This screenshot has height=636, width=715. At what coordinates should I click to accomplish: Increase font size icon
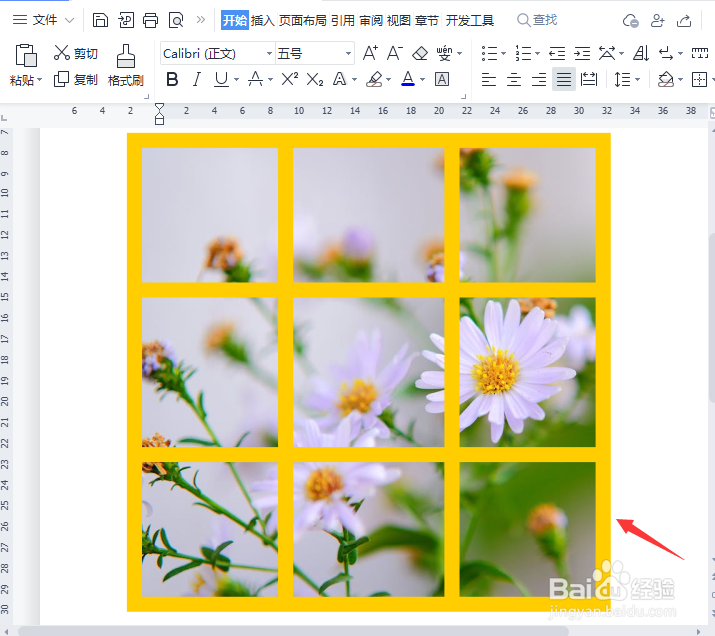[370, 53]
